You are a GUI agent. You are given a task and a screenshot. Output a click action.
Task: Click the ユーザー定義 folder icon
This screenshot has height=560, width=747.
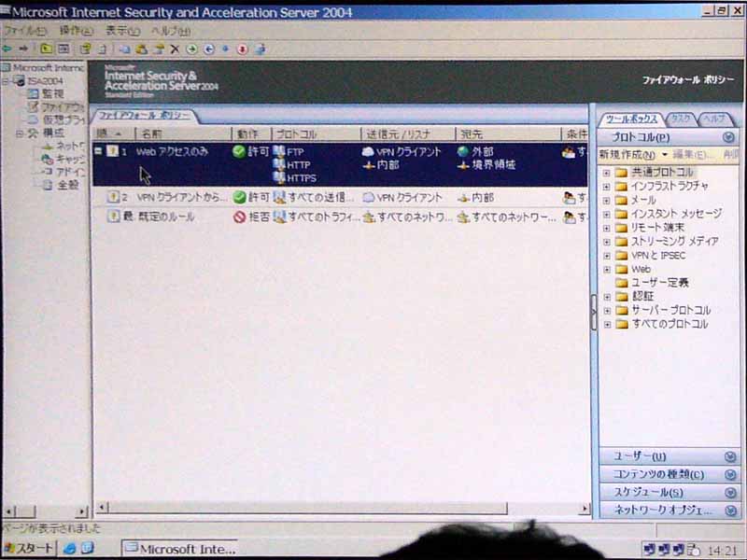tap(621, 283)
